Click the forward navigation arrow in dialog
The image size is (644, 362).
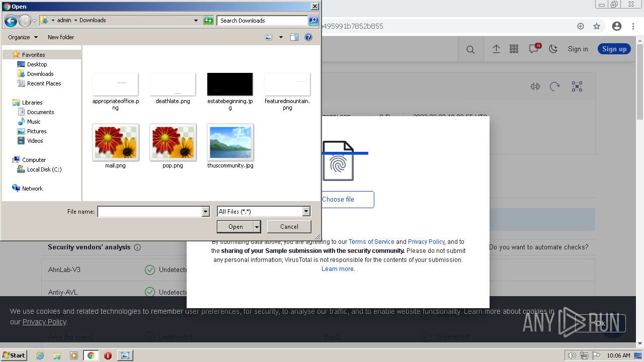tap(25, 21)
